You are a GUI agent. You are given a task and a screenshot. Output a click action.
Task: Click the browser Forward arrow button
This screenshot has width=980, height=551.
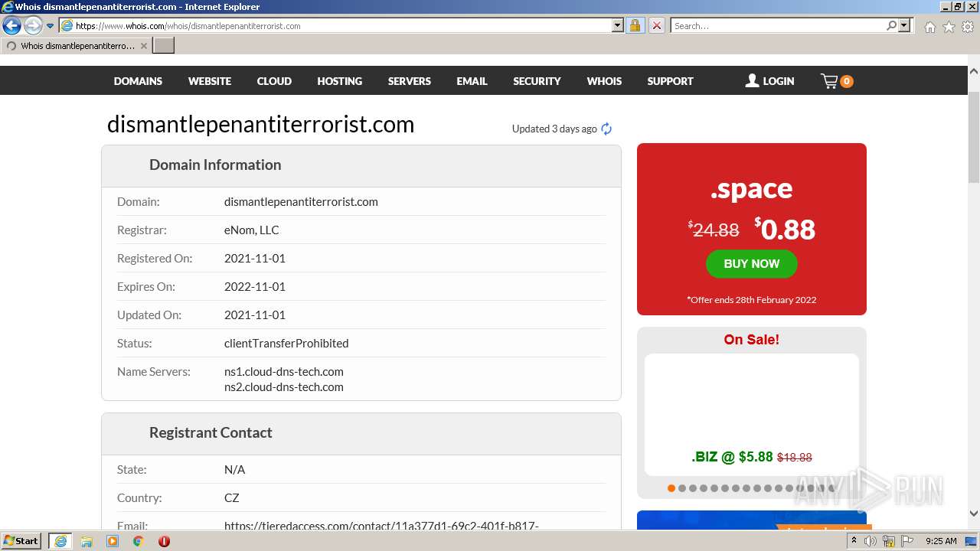click(32, 25)
